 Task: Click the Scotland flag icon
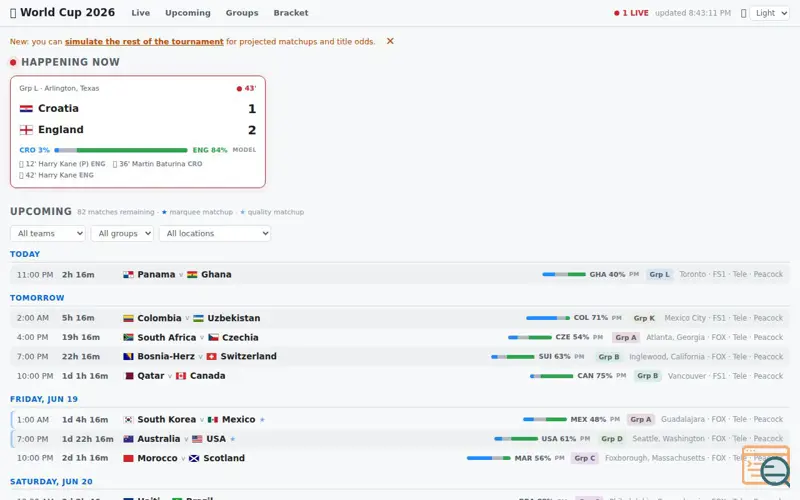pos(194,459)
